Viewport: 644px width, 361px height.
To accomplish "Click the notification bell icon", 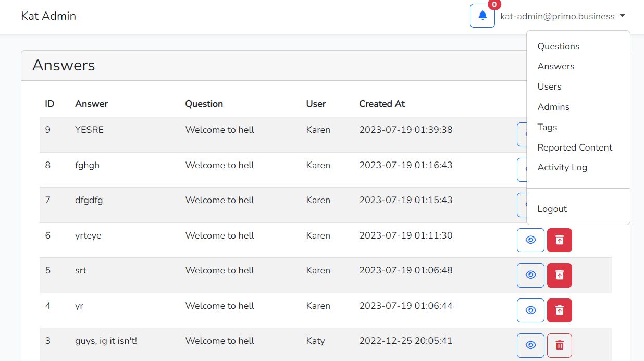I will click(482, 16).
